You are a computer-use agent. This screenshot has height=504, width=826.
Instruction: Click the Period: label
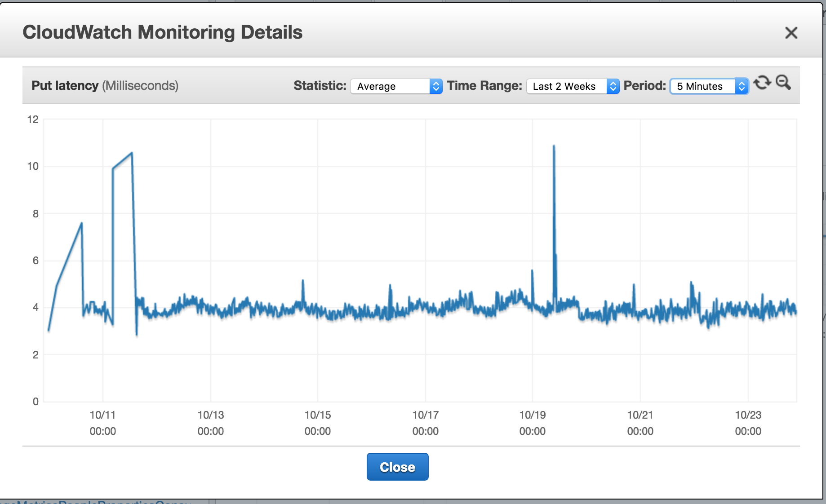(x=645, y=86)
